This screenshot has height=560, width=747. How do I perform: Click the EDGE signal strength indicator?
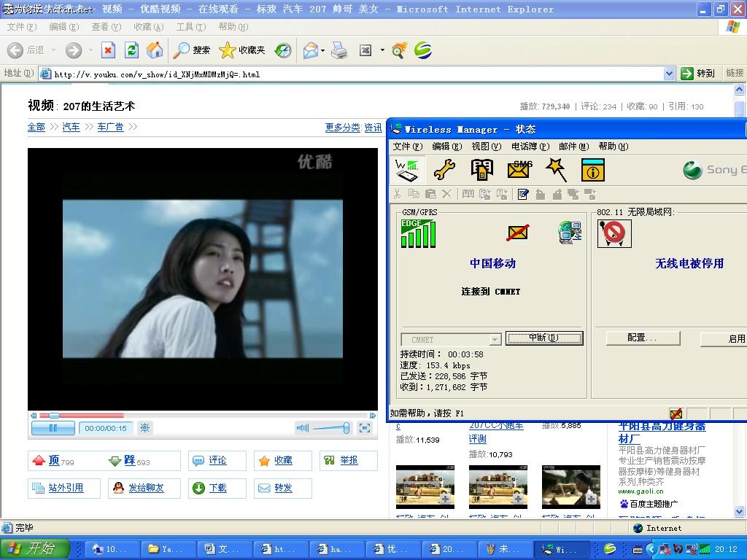pyautogui.click(x=418, y=234)
